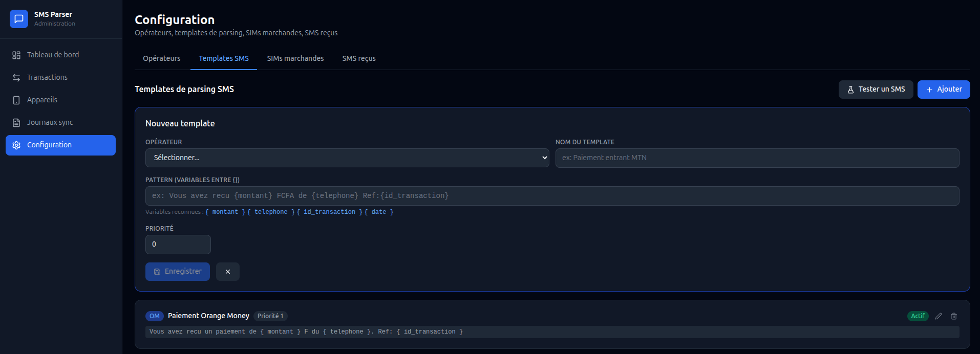980x354 pixels.
Task: Edit the Paiement Orange Money template
Action: click(938, 316)
